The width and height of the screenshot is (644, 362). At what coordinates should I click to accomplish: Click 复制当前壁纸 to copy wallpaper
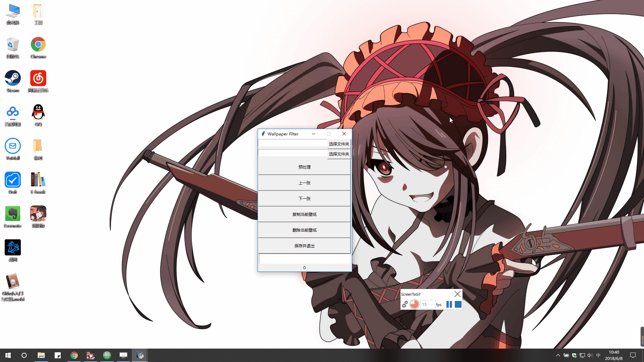304,215
